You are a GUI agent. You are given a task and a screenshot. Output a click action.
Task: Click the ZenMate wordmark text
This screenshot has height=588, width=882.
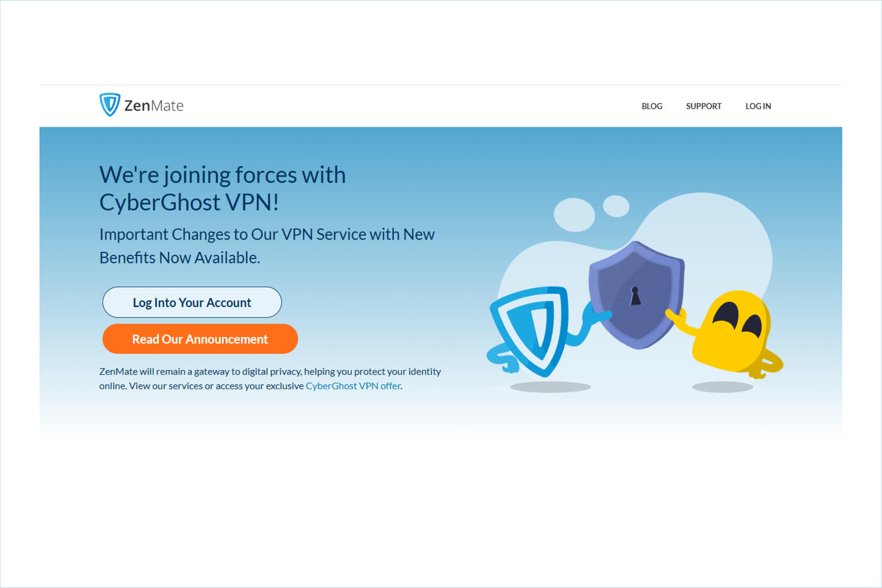pyautogui.click(x=154, y=106)
